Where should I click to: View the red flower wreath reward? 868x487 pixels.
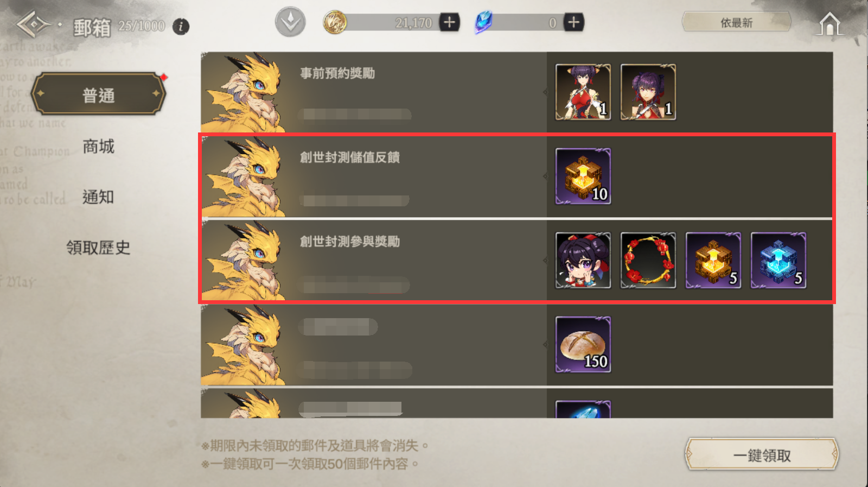648,260
